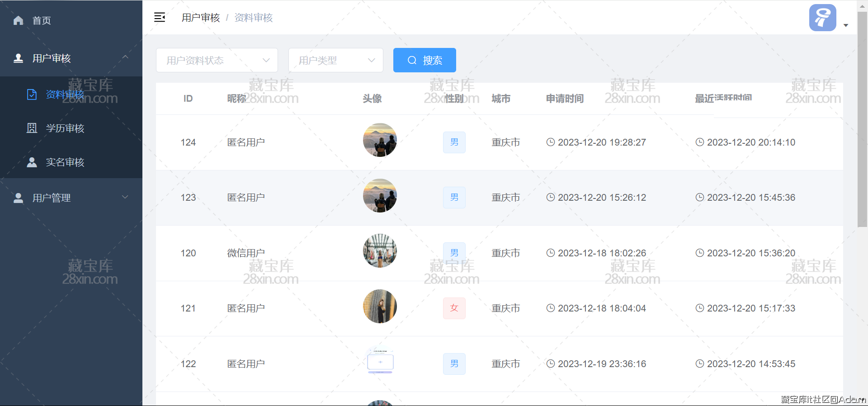Click the magnifier icon in search button
The width and height of the screenshot is (868, 406).
pyautogui.click(x=412, y=60)
